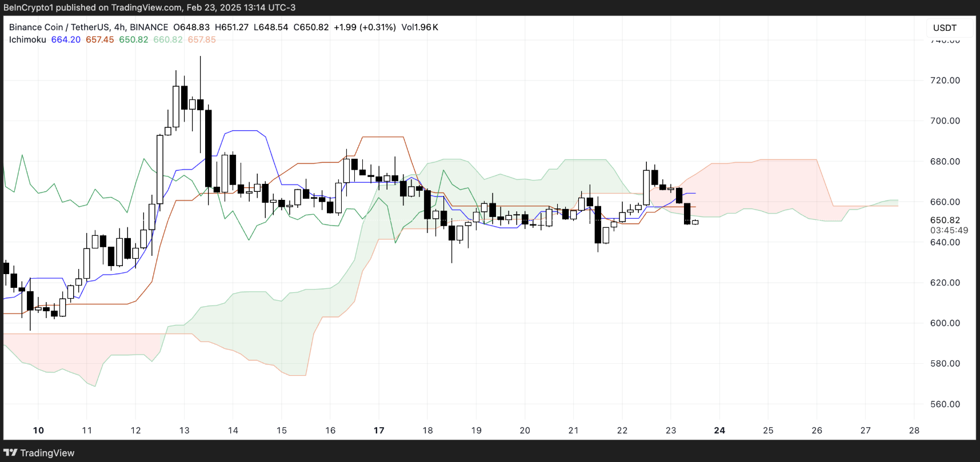Select date 10 on the time axis
980x462 pixels.
point(38,430)
